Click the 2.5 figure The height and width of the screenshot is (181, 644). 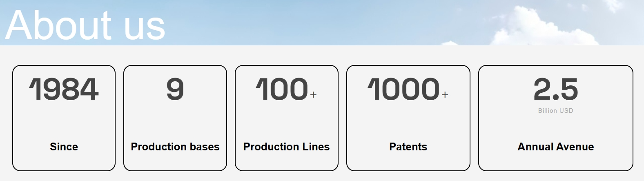[x=556, y=89]
